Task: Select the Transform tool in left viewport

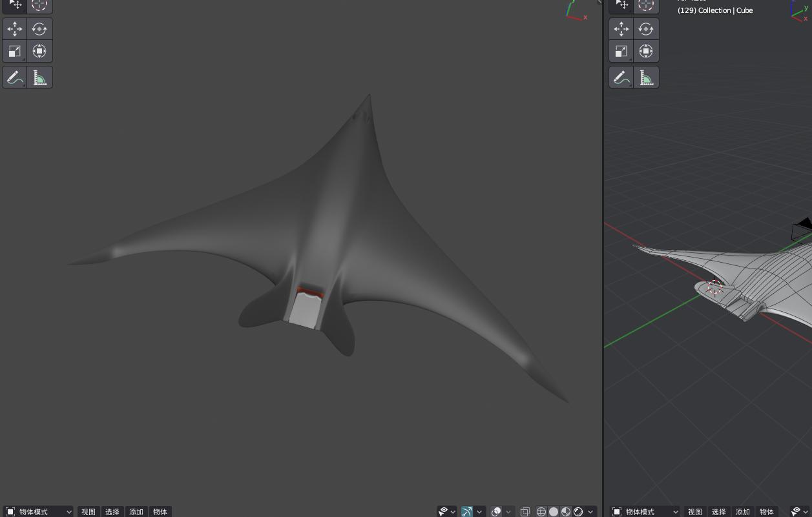Action: [x=39, y=51]
